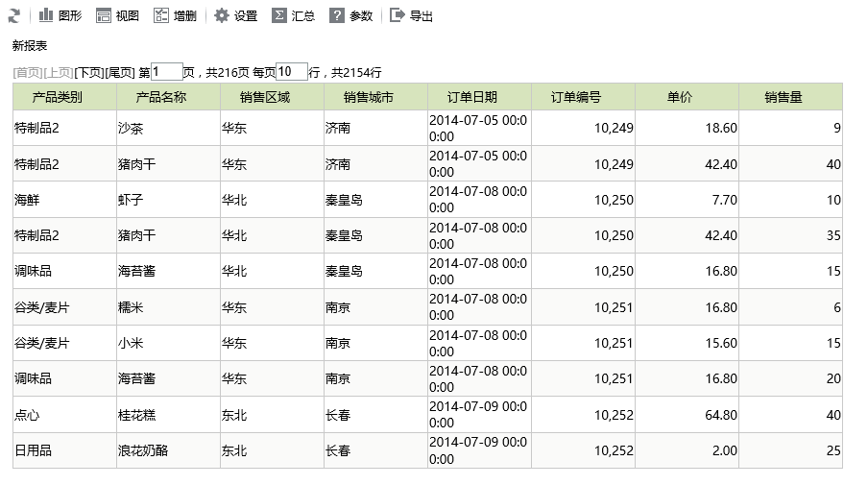Select the 单价 column header
This screenshot has width=868, height=485.
(x=680, y=97)
